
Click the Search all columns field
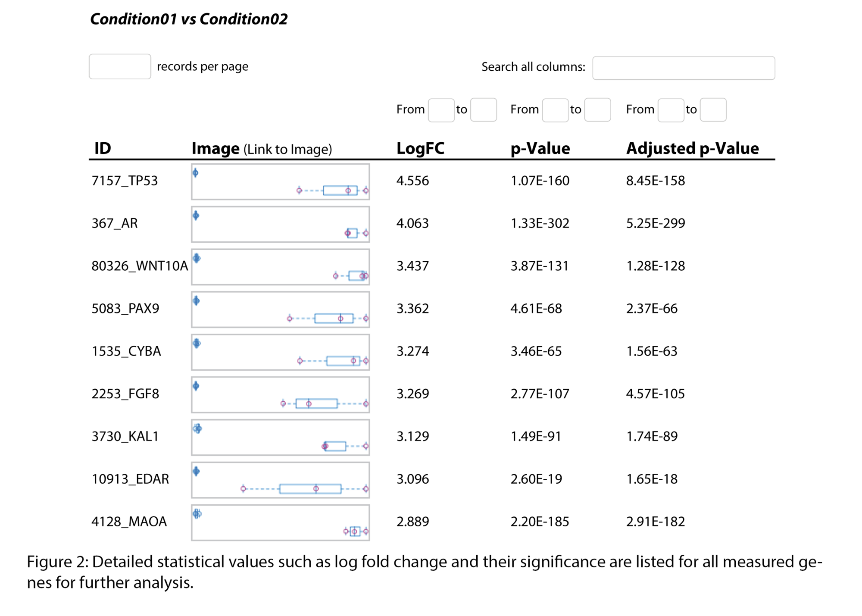(x=683, y=68)
